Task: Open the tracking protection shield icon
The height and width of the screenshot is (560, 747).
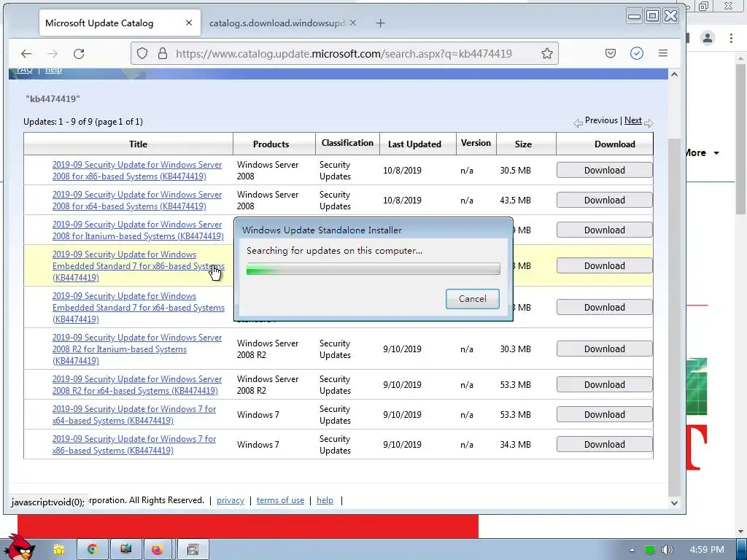Action: click(142, 53)
